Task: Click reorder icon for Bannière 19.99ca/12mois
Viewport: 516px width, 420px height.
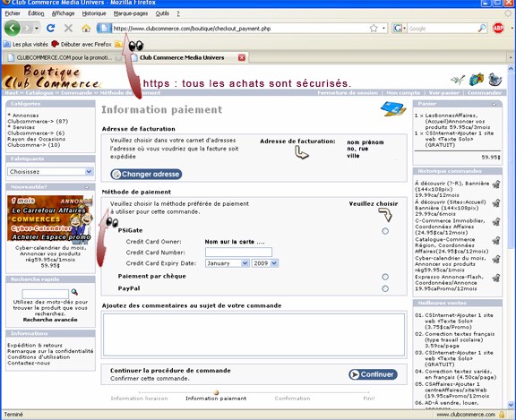Action: coord(496,184)
